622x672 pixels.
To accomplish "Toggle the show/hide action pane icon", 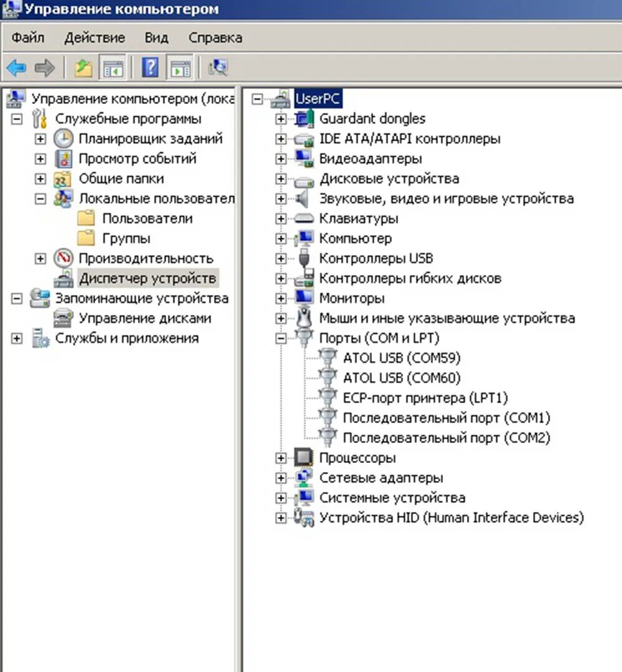I will (180, 67).
